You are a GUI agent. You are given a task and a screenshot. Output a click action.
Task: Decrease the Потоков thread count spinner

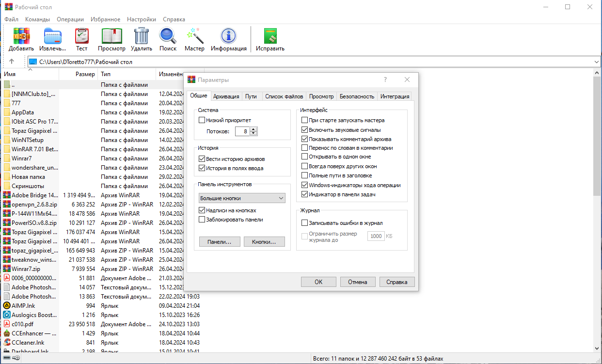click(x=253, y=133)
